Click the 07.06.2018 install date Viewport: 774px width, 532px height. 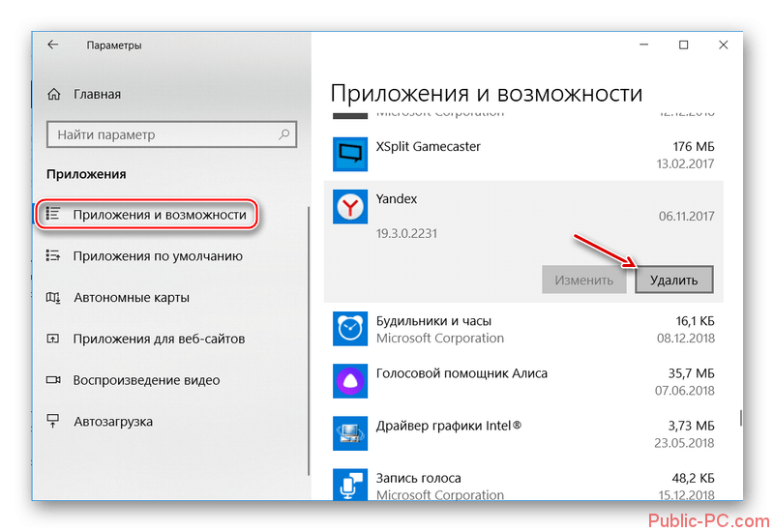pyautogui.click(x=685, y=391)
